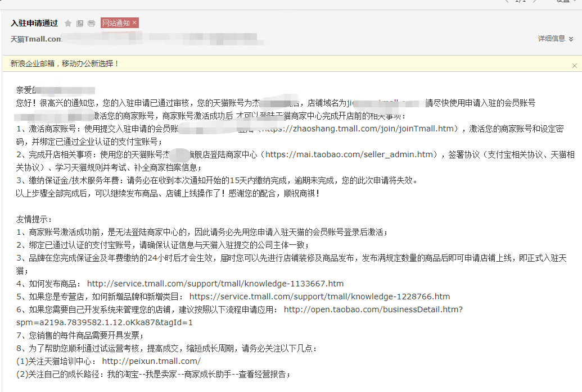Star the 入驻申请通过 email
582x392 pixels.
(x=68, y=24)
